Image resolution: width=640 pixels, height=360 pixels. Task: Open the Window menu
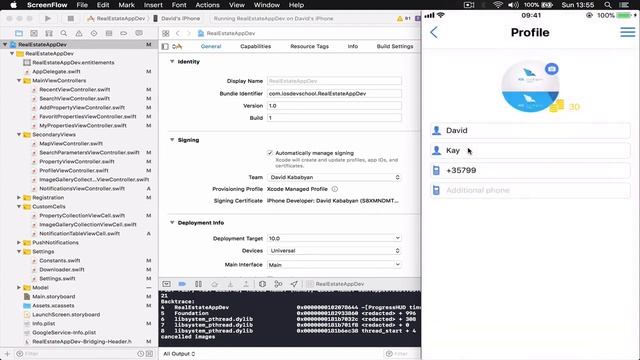(x=267, y=5)
